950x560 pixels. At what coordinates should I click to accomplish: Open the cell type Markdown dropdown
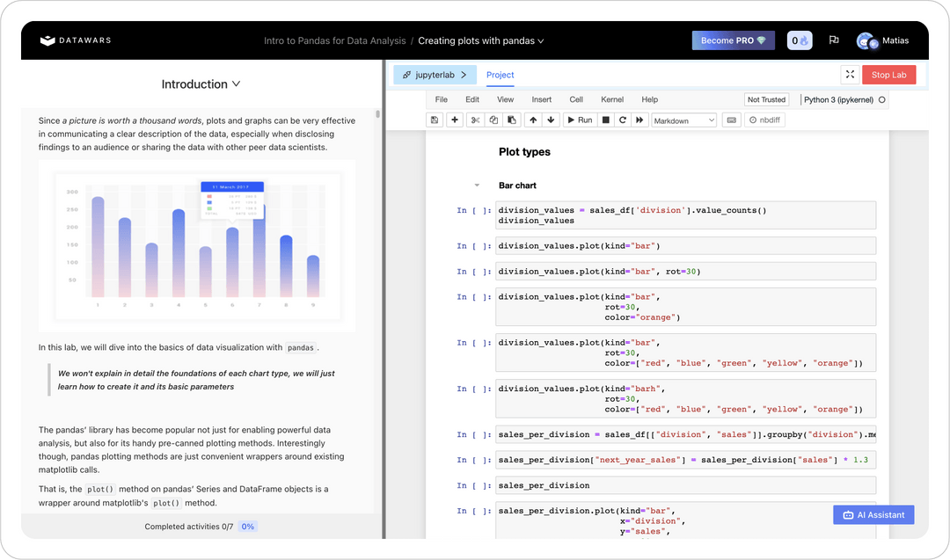click(x=684, y=120)
